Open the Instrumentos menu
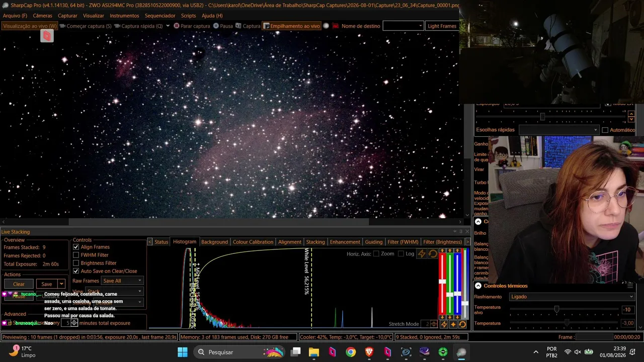This screenshot has height=362, width=644. (x=124, y=16)
